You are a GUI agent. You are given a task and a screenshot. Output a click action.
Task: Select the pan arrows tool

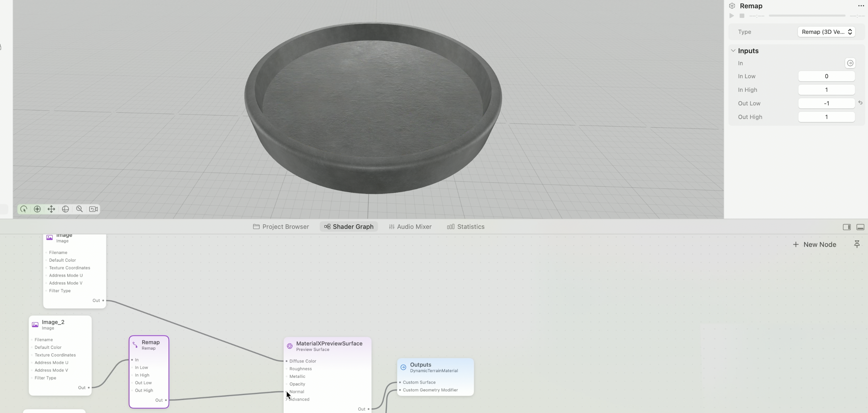(x=51, y=209)
